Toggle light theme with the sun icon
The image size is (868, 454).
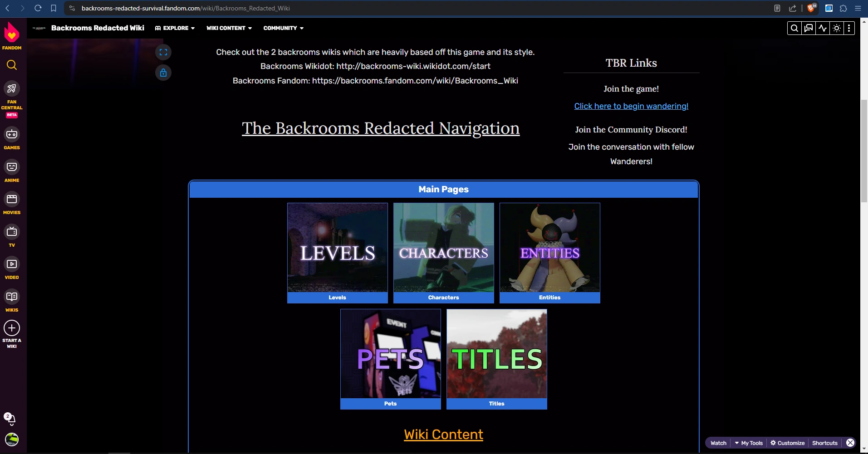pyautogui.click(x=836, y=28)
